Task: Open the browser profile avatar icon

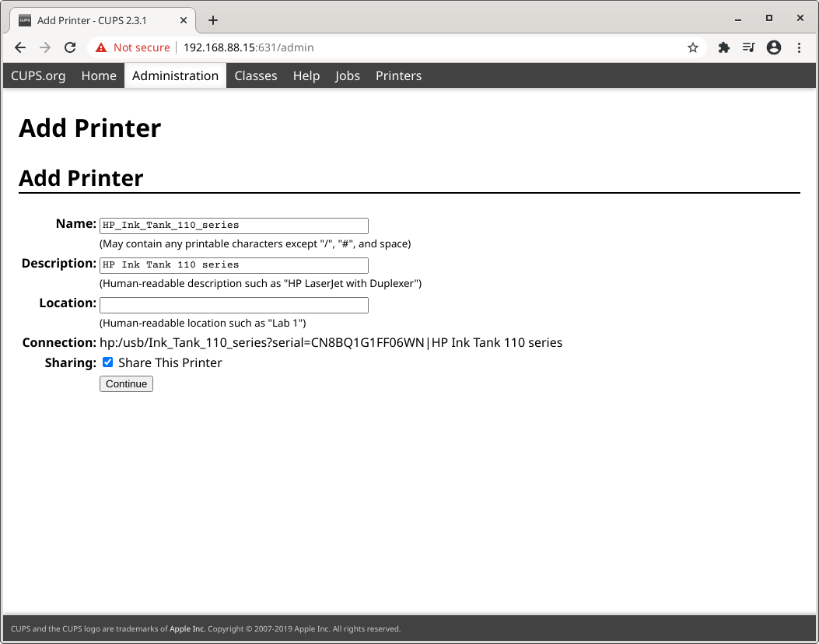Action: click(774, 47)
